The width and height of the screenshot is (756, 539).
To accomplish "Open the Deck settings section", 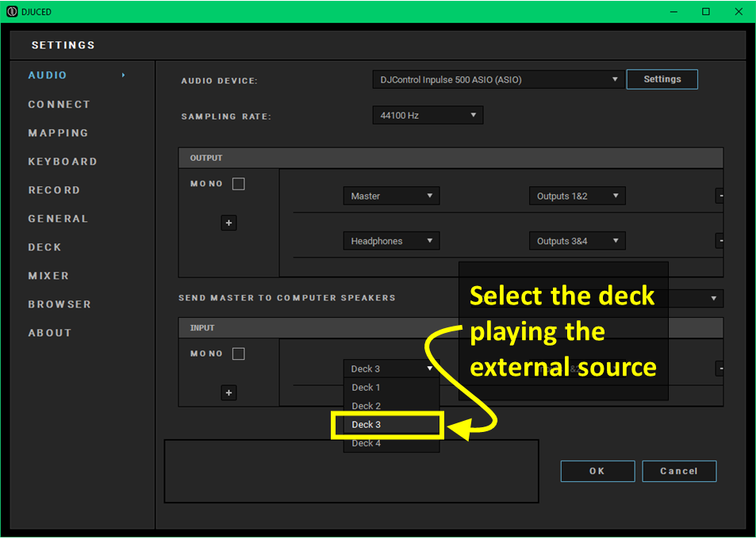I will coord(44,247).
